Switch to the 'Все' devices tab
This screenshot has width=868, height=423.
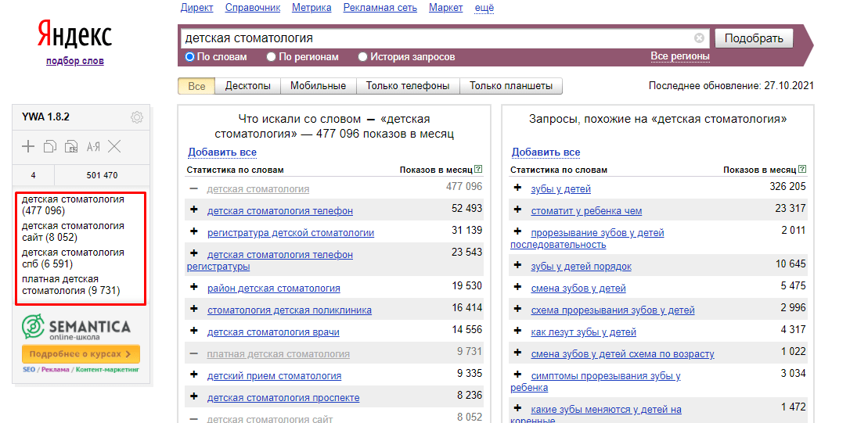click(196, 86)
